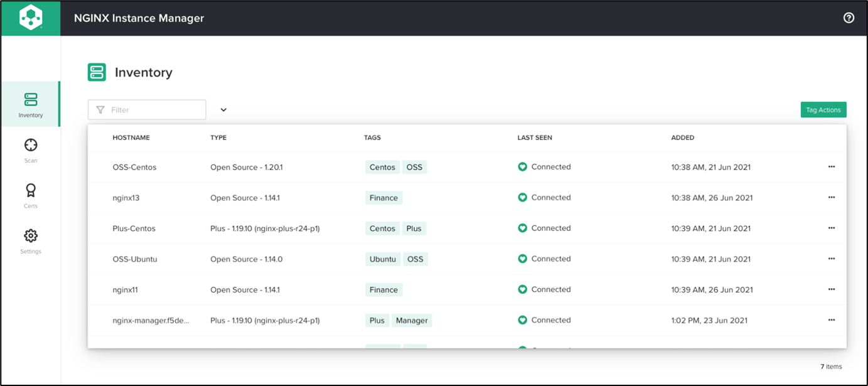Screen dimensions: 868x386
Task: Open the more options menu for nginx-manager row
Action: (832, 320)
